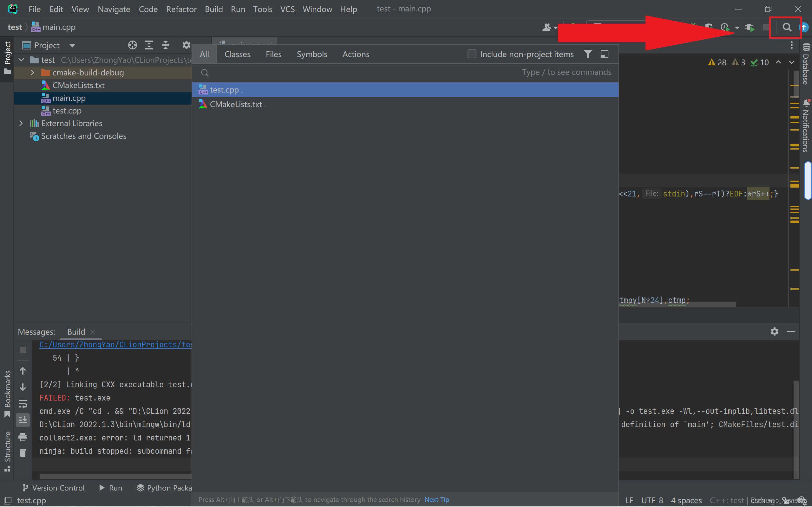
Task: Open Project panel settings gear
Action: (x=186, y=45)
